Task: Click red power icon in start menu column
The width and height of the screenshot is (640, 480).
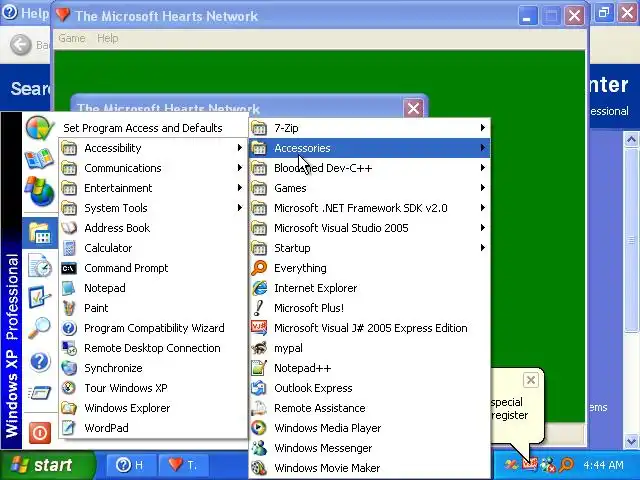Action: click(x=40, y=433)
